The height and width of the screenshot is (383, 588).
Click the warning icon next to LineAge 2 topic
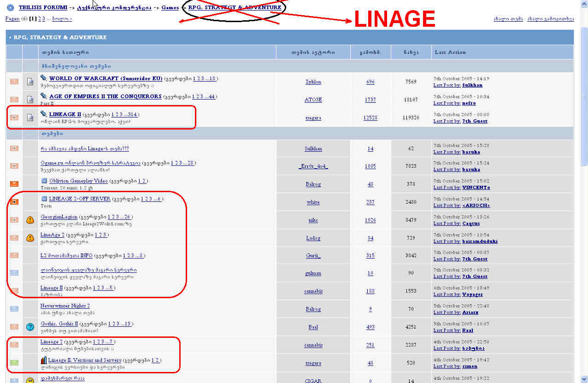(30, 238)
